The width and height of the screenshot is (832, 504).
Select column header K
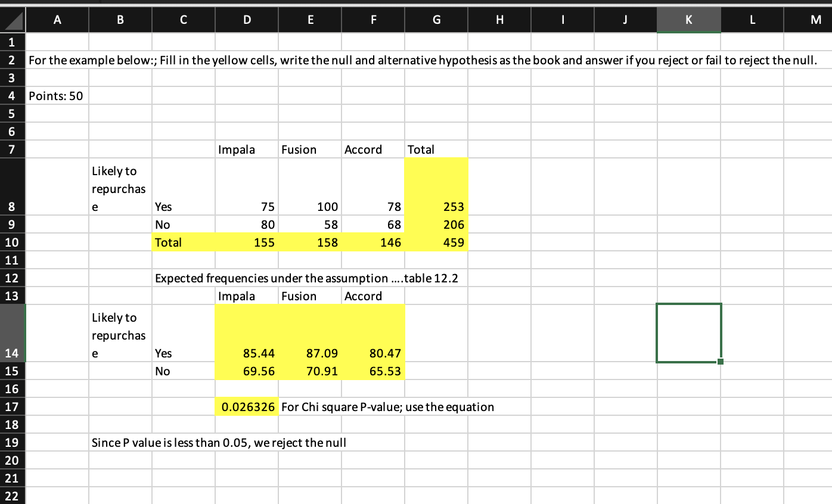688,19
